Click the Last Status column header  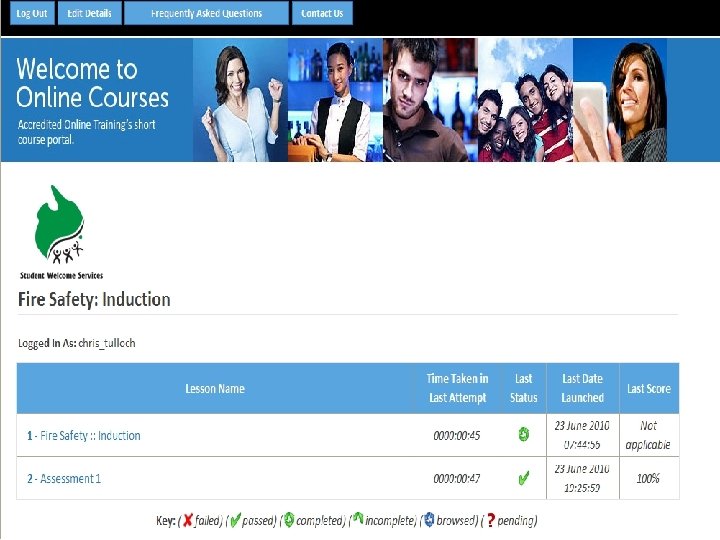click(x=523, y=388)
